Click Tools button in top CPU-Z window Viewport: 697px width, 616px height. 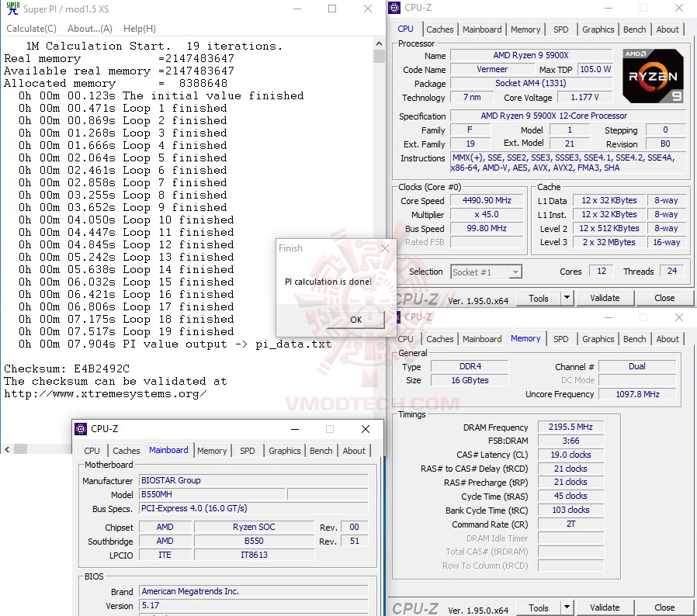539,298
